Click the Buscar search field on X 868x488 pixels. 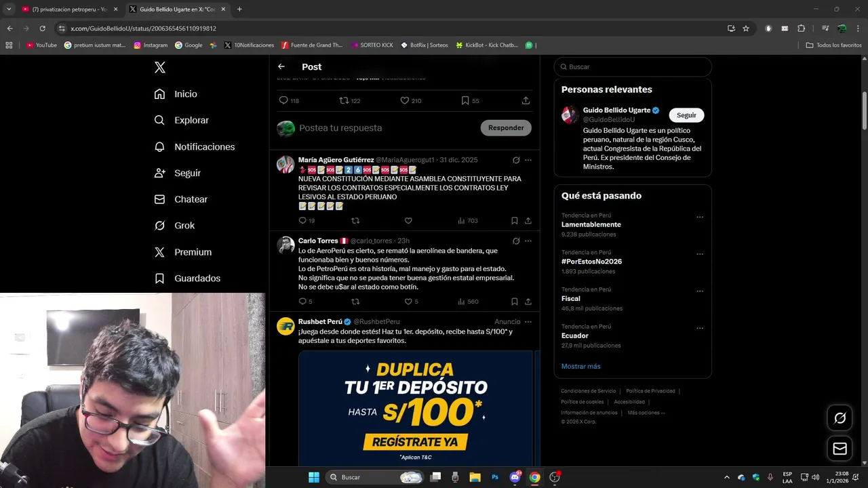633,67
